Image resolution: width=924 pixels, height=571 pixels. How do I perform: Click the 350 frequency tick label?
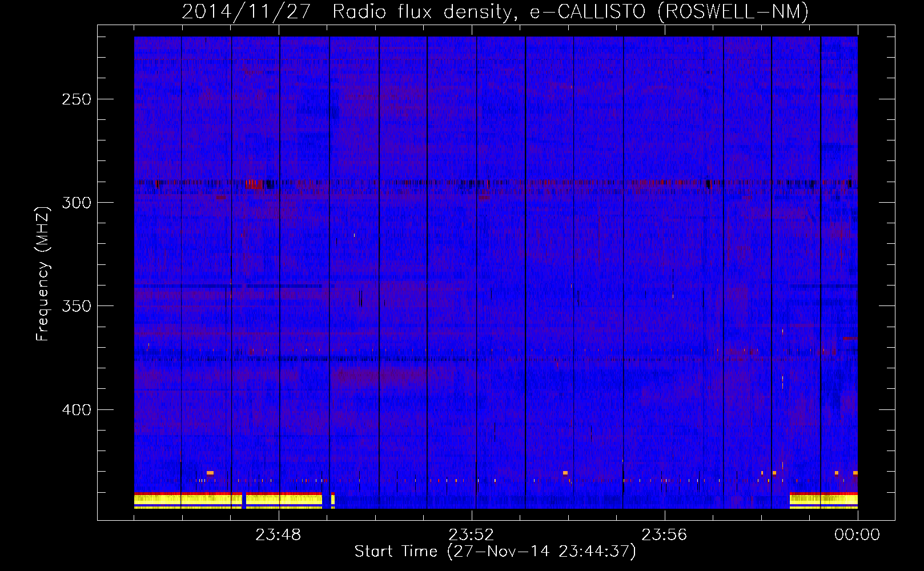pyautogui.click(x=77, y=306)
